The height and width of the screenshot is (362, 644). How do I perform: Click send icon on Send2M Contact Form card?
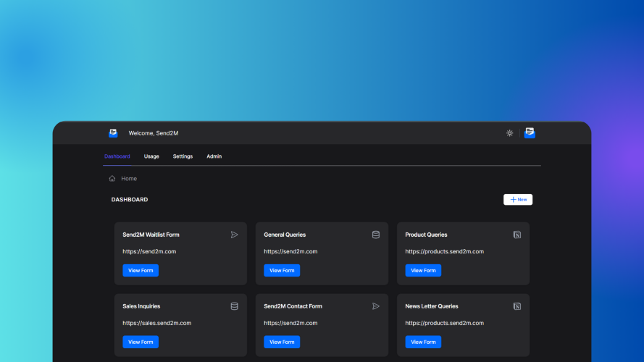tap(375, 306)
